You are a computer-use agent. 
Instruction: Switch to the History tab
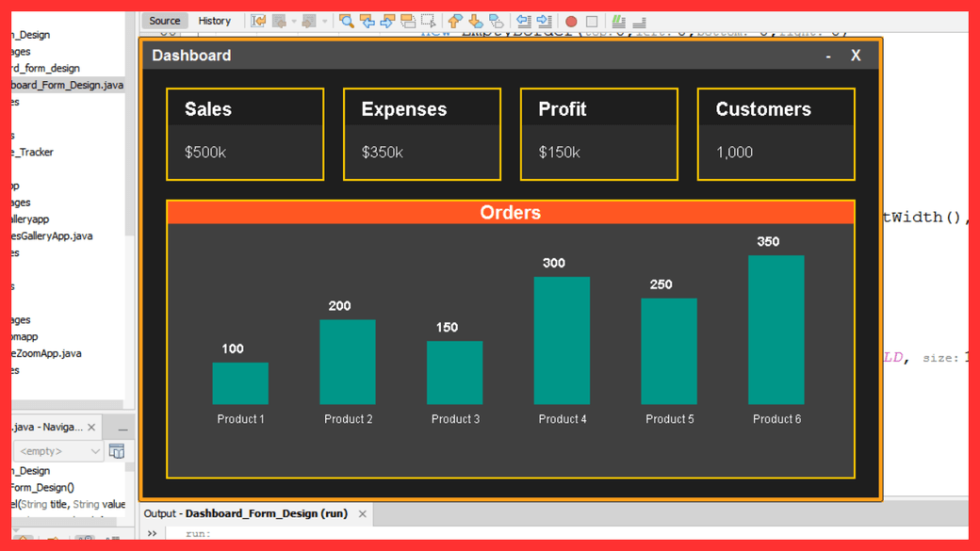click(x=216, y=21)
